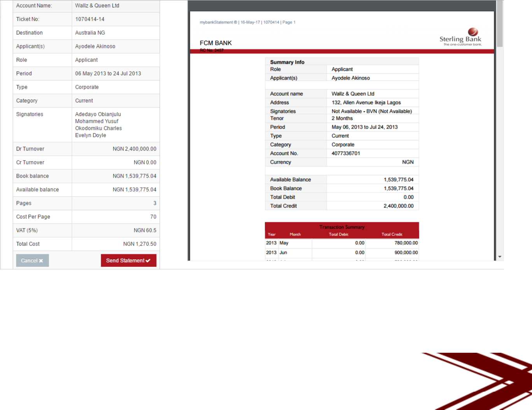Click the Cr Turnover amount NGN 0.00
The height and width of the screenshot is (410, 532).
click(145, 163)
